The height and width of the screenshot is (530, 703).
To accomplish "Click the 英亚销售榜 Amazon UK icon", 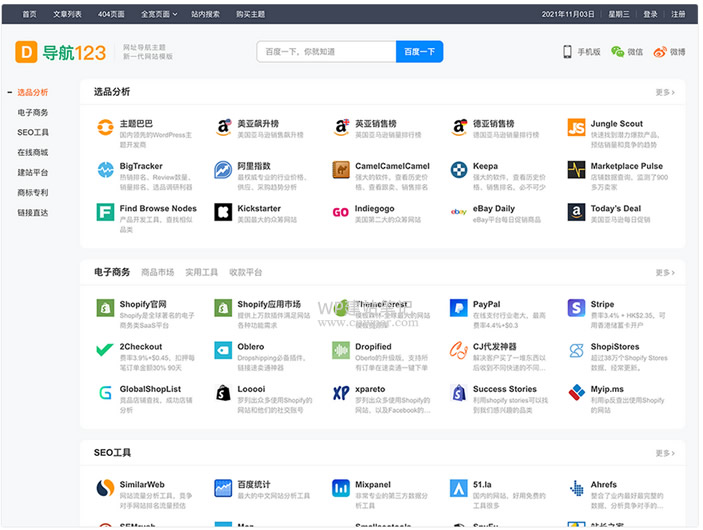I will click(x=341, y=127).
